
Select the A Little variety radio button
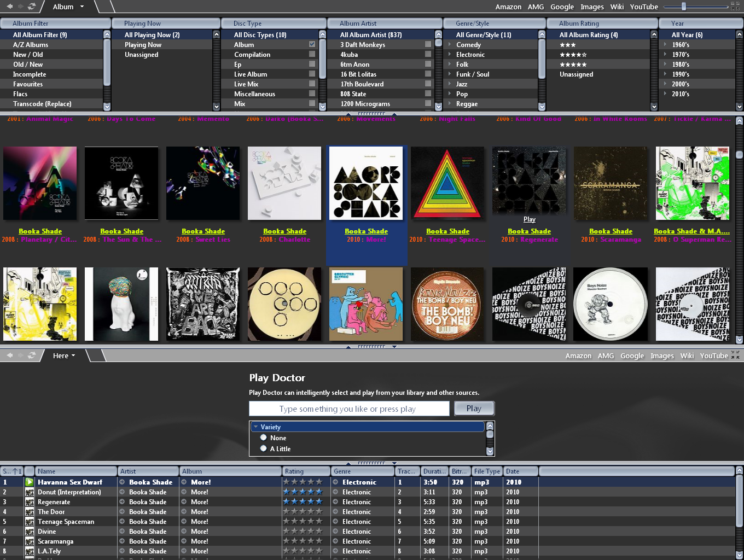(264, 448)
